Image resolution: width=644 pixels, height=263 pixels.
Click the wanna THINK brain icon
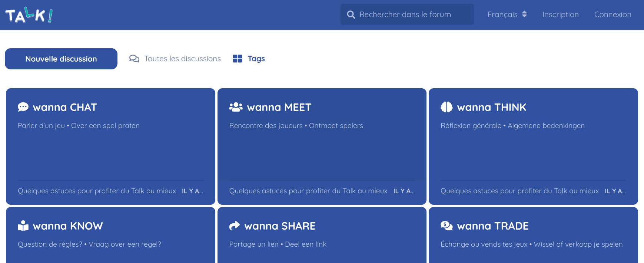point(447,107)
